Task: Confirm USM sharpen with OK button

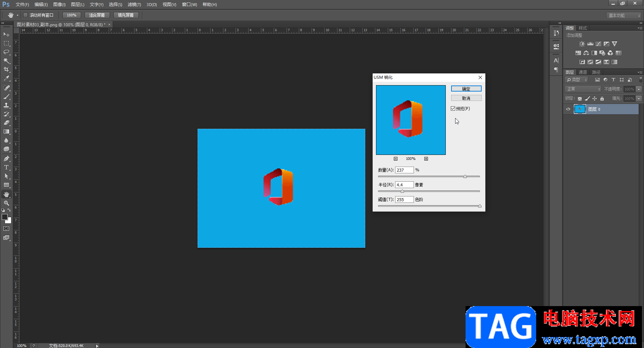Action: tap(466, 89)
